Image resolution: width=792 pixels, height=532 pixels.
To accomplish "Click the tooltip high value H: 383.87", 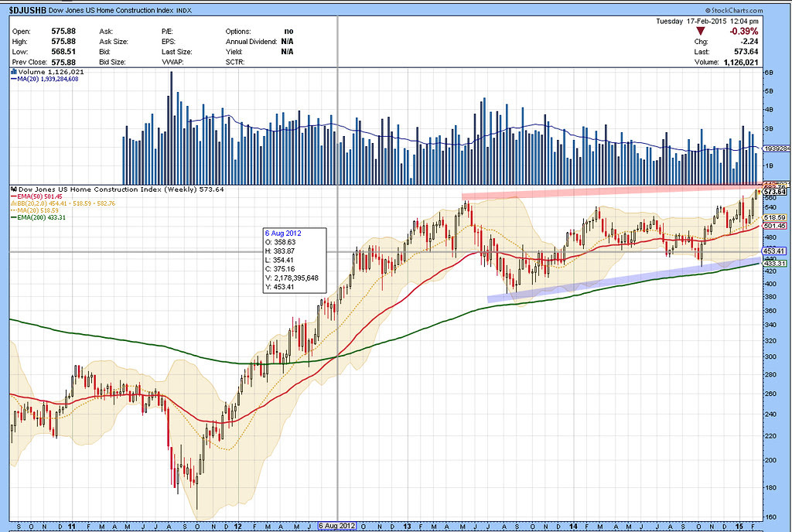I will coord(280,251).
